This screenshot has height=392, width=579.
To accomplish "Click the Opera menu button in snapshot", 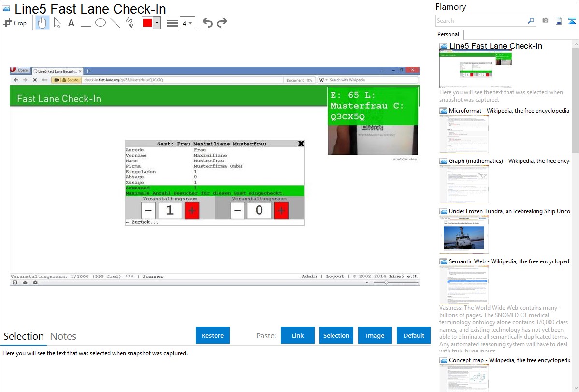I will [x=19, y=70].
